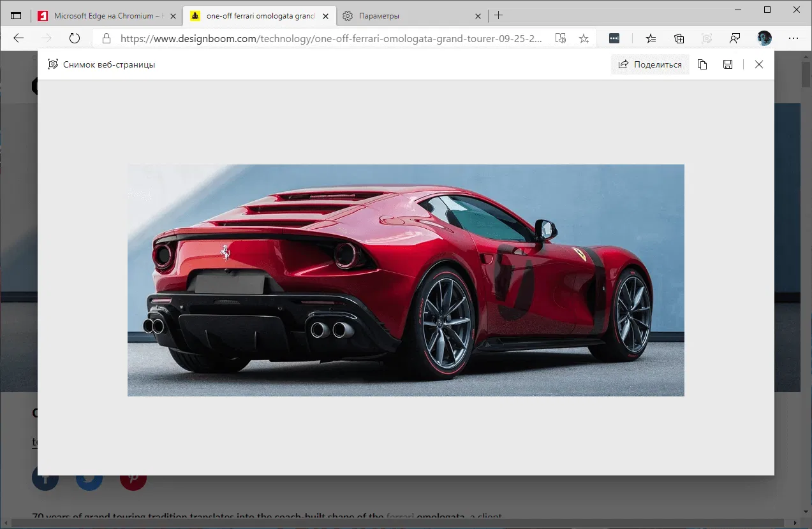
Task: Click the padlock icon in the address bar
Action: (106, 38)
